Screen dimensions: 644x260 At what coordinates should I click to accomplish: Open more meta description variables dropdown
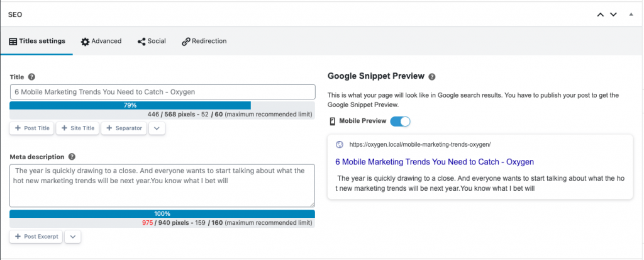[73, 237]
